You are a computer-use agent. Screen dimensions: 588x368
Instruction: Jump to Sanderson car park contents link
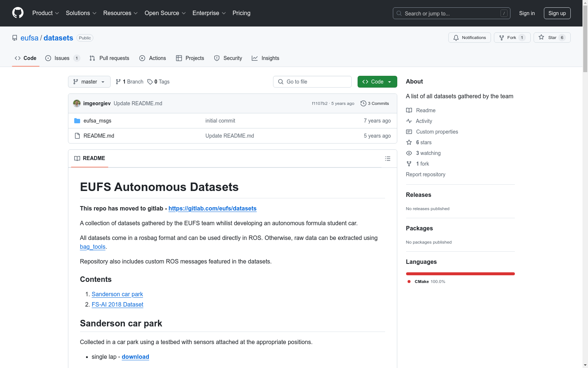[117, 294]
